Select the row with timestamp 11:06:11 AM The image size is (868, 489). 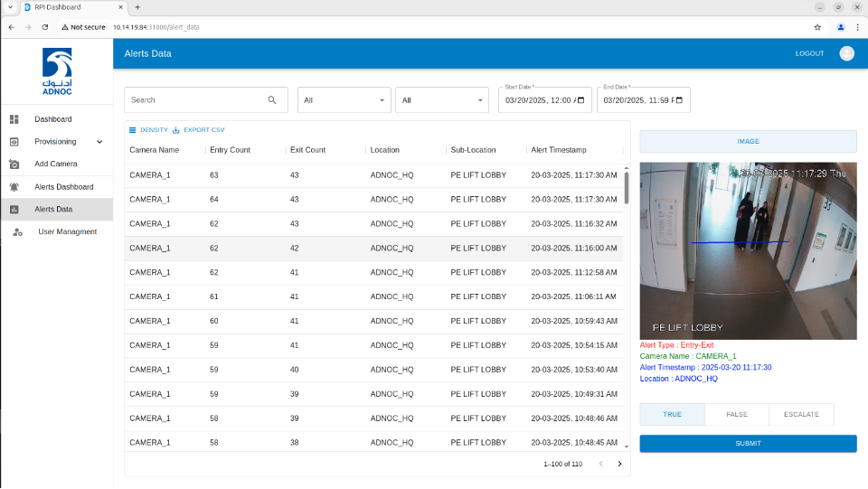click(x=373, y=297)
